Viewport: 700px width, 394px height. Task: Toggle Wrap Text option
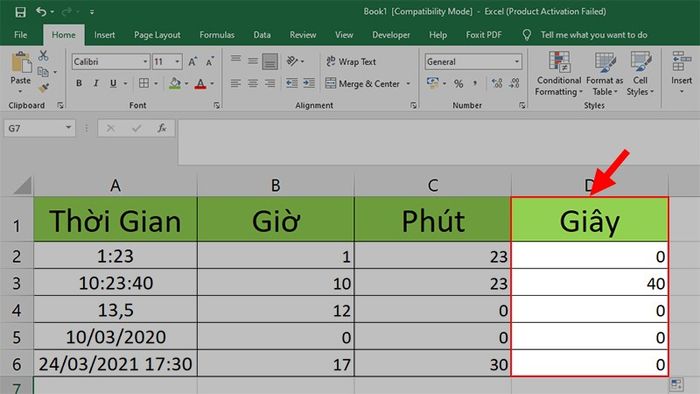351,62
